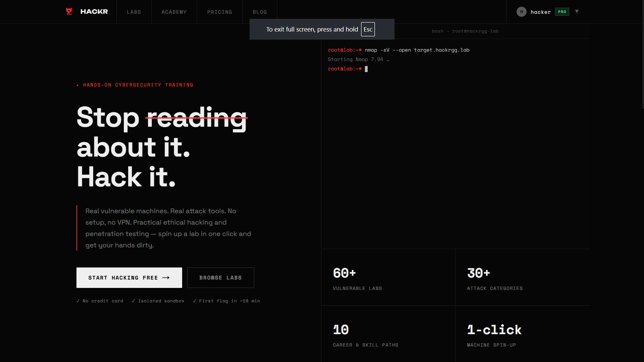Click the HACKR fox logo icon
This screenshot has height=362, width=644.
69,11
